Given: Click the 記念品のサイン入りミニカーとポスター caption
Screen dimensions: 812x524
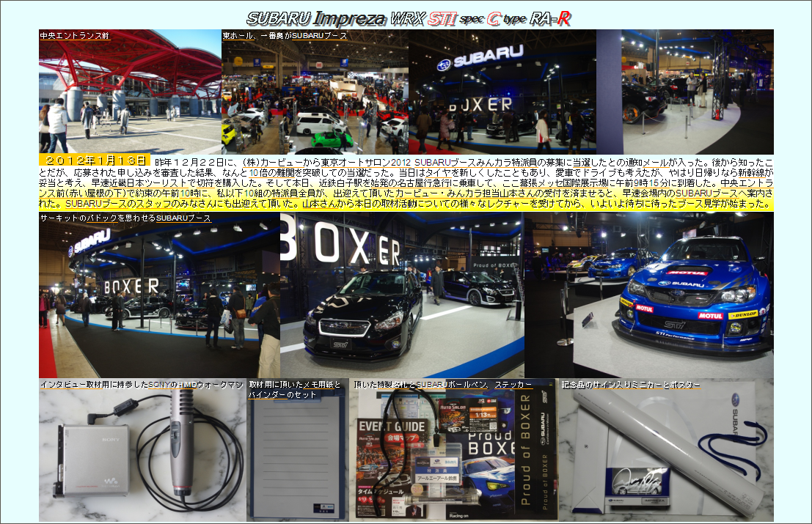Looking at the screenshot, I should coord(631,385).
